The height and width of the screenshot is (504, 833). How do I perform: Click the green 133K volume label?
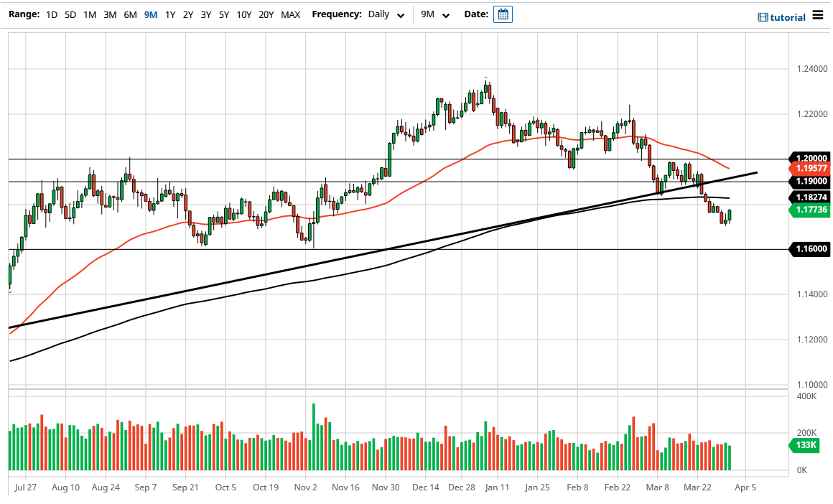[804, 445]
